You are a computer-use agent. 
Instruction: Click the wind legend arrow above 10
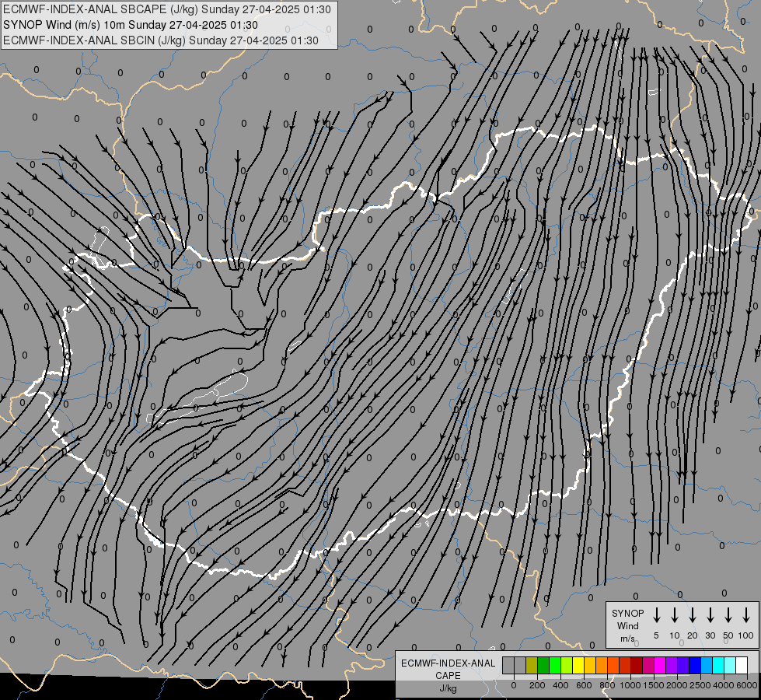pos(675,615)
